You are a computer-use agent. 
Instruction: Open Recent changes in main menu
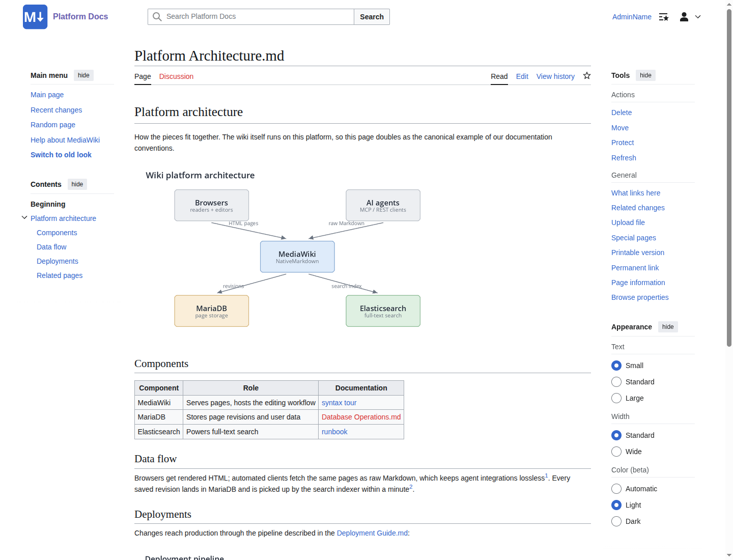[x=56, y=110]
